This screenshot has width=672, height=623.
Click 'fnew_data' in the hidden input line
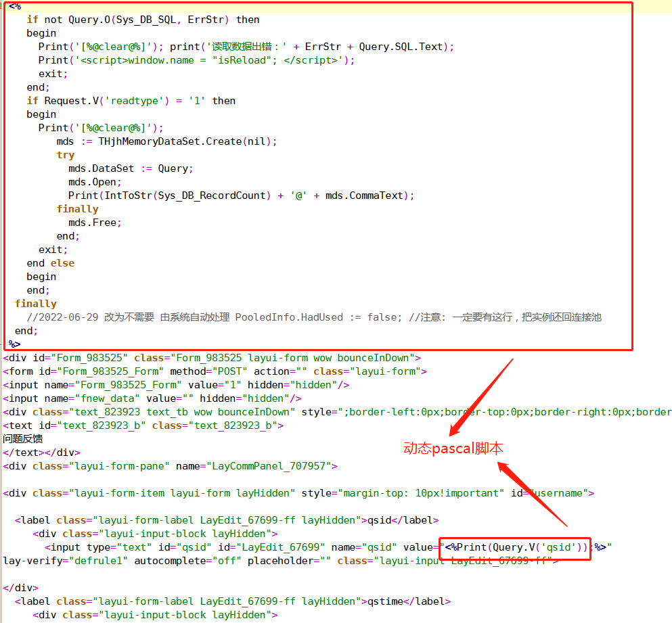[110, 398]
